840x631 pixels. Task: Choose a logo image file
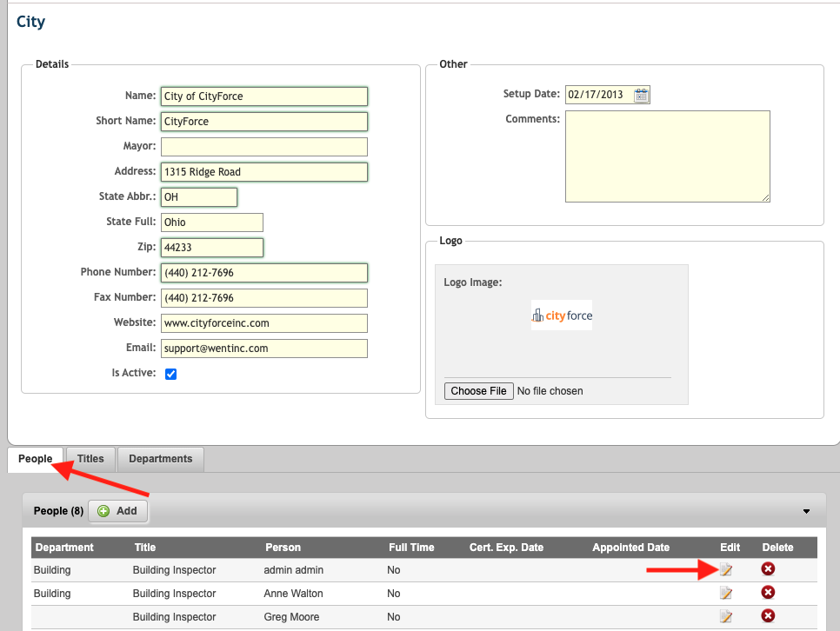479,391
